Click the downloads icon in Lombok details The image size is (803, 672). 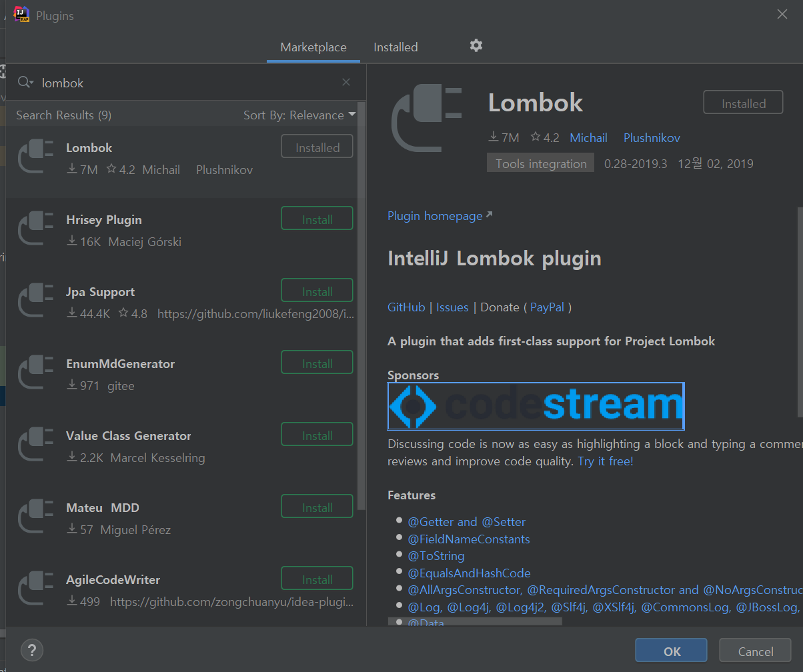click(x=494, y=137)
